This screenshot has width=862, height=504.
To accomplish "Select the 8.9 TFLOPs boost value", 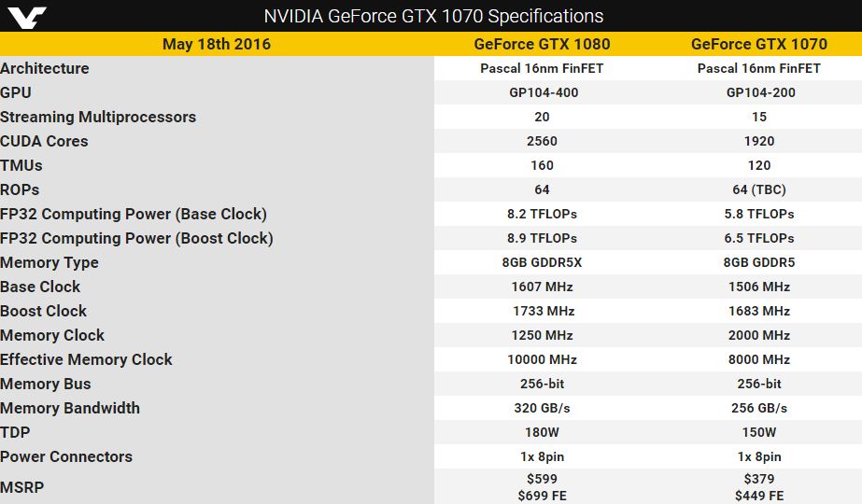I will pos(542,238).
